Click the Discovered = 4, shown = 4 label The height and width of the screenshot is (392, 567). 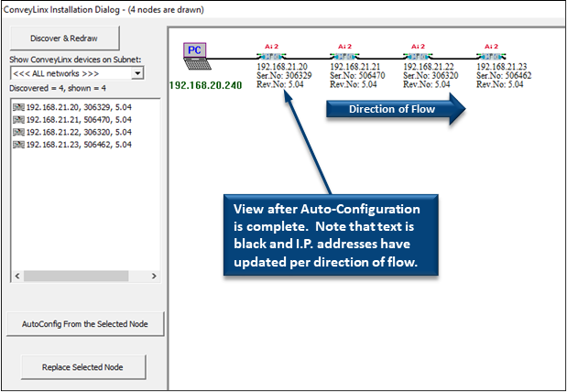(x=58, y=88)
